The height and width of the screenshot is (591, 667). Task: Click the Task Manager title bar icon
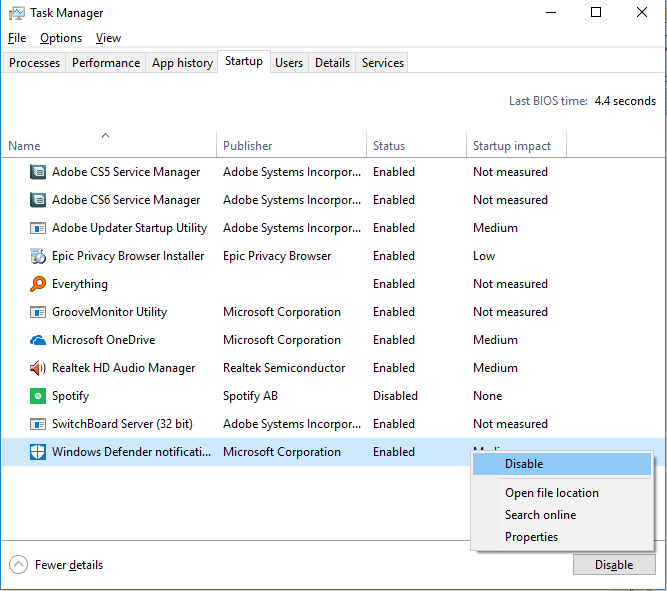coord(17,13)
